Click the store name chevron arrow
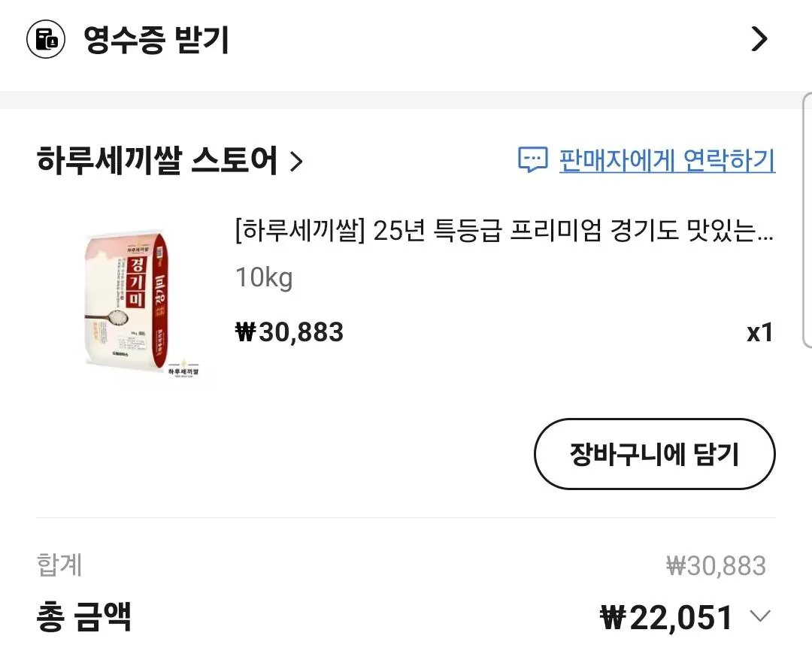This screenshot has height=666, width=812. coord(297,162)
